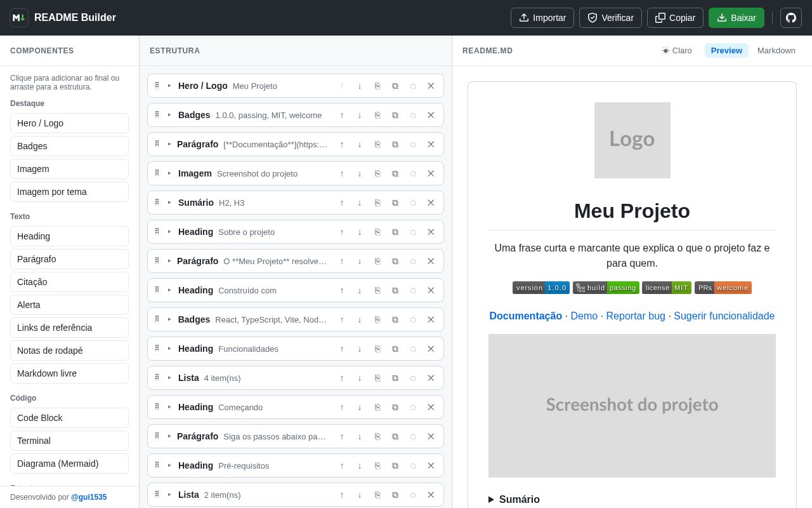812x508 pixels.
Task: Remove the Parágrafo O Meu Projeto row
Action: 431,261
